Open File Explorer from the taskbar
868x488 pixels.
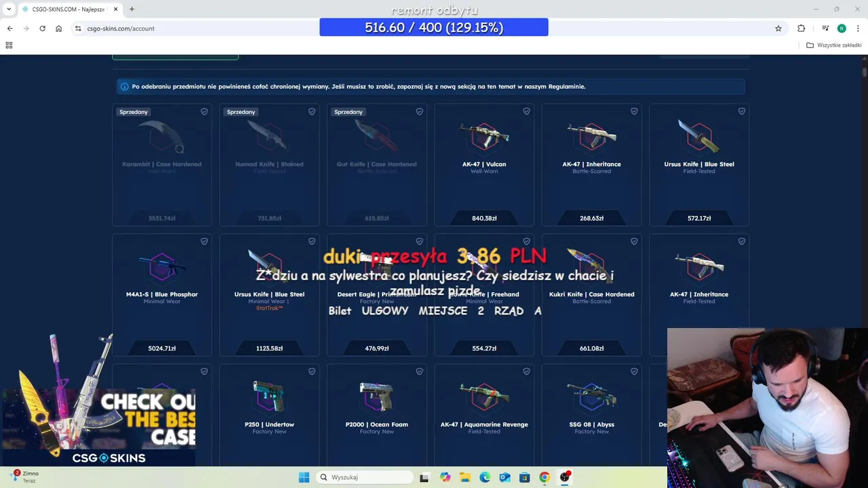coord(465,477)
